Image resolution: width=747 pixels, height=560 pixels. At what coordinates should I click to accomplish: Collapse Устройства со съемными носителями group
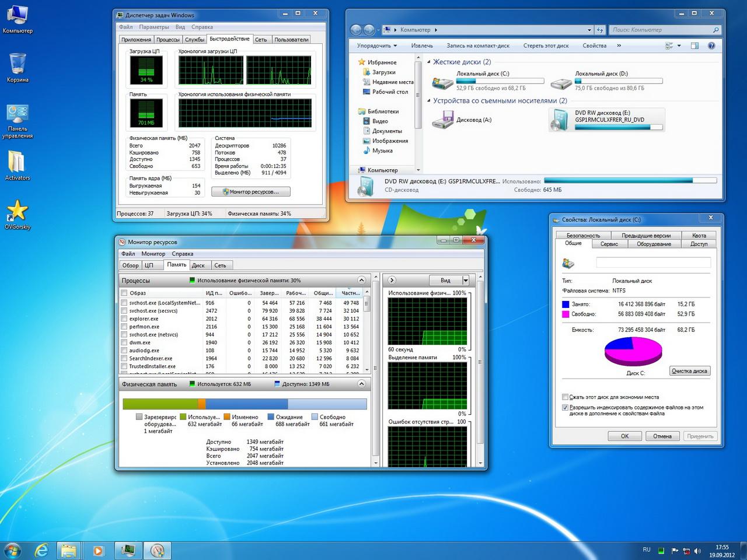click(x=429, y=101)
